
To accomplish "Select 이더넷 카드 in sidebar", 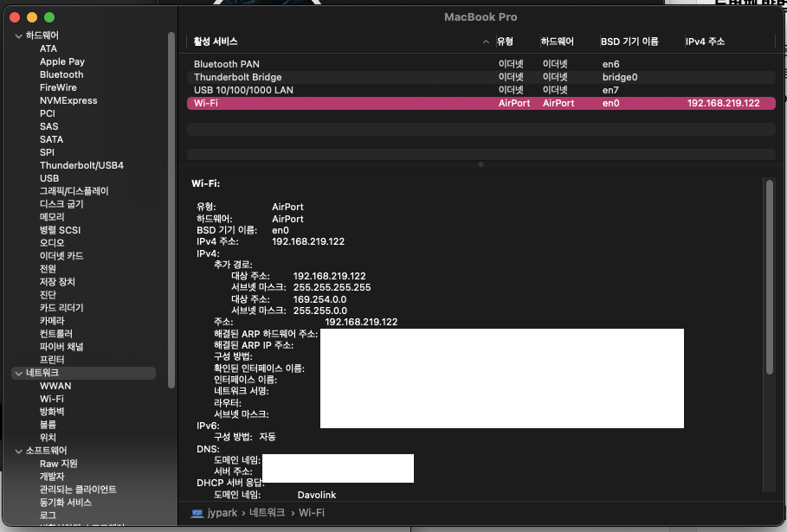I will coord(61,256).
